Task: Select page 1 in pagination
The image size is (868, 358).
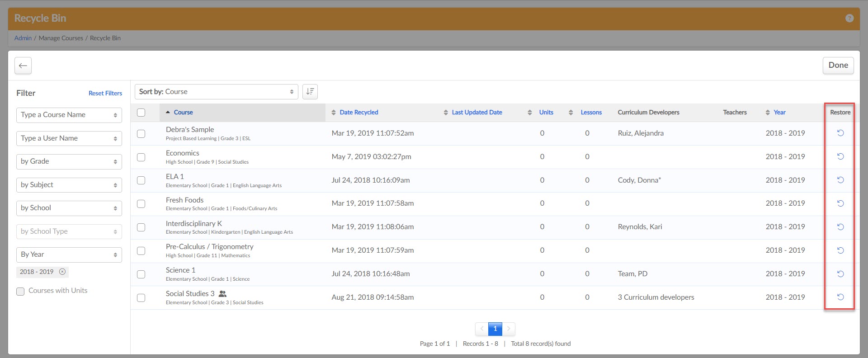Action: point(495,329)
